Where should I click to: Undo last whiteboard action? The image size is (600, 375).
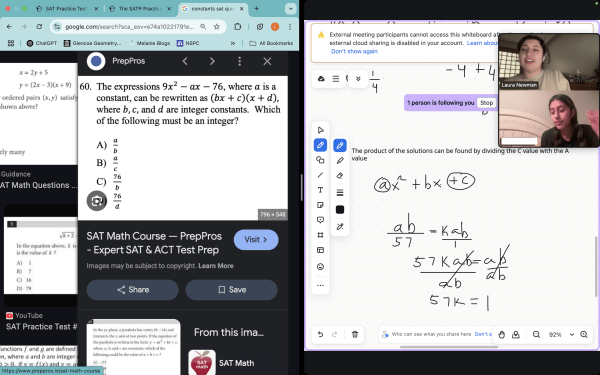coord(320,334)
